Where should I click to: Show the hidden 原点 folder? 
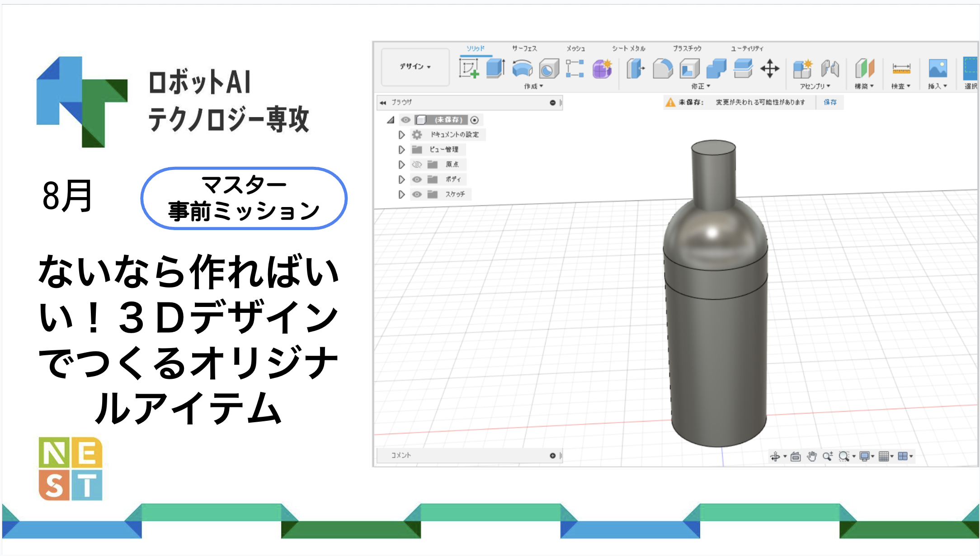tap(417, 165)
